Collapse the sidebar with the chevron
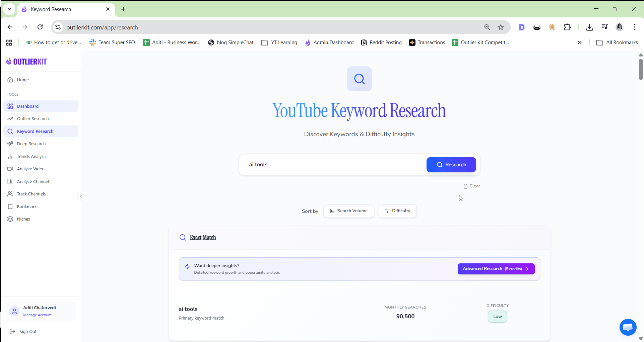 pos(80,196)
